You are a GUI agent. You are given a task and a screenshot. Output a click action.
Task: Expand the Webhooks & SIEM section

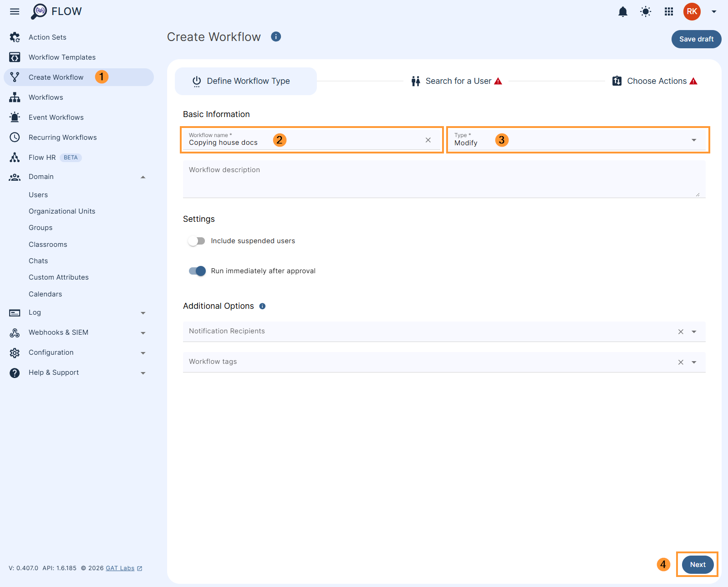[143, 333]
